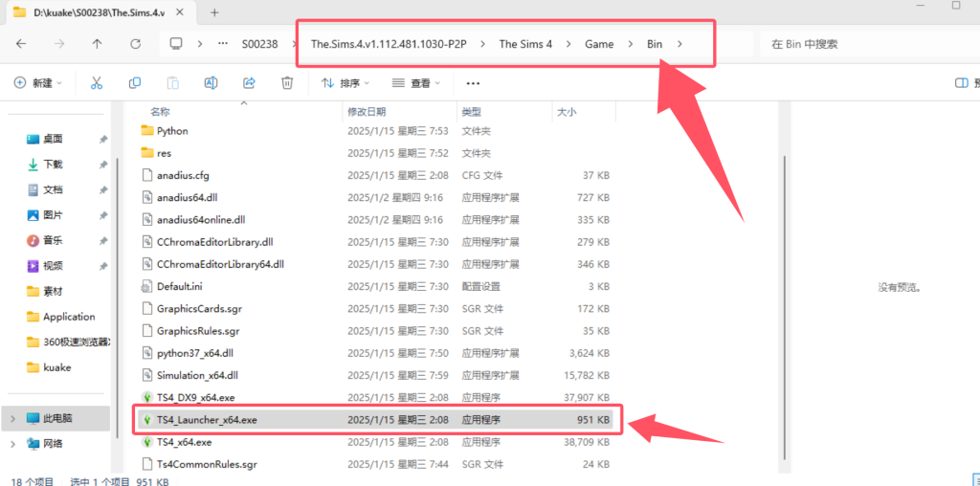Viewport: 980px width, 486px height.
Task: Open the 排序 sort dropdown
Action: (345, 83)
